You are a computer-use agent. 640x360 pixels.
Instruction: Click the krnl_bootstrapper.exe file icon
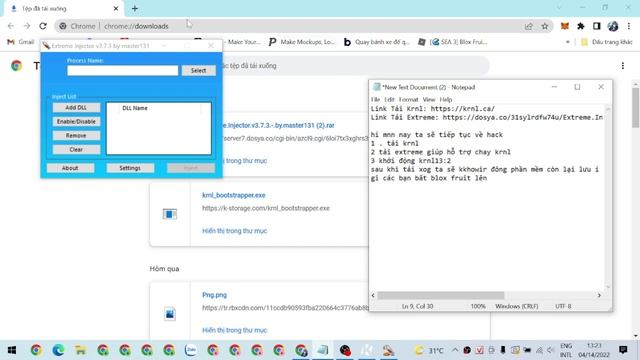pyautogui.click(x=170, y=214)
